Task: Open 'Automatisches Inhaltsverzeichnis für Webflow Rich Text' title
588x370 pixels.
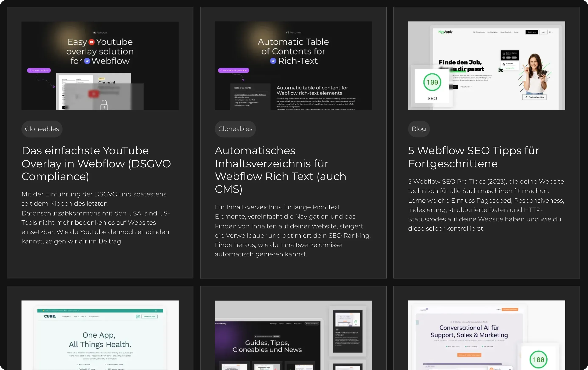Action: 280,170
